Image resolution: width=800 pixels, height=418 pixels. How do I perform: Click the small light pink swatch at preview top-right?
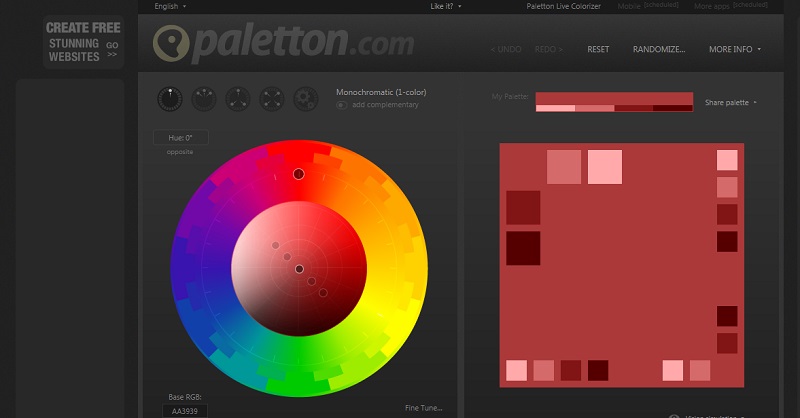(727, 160)
